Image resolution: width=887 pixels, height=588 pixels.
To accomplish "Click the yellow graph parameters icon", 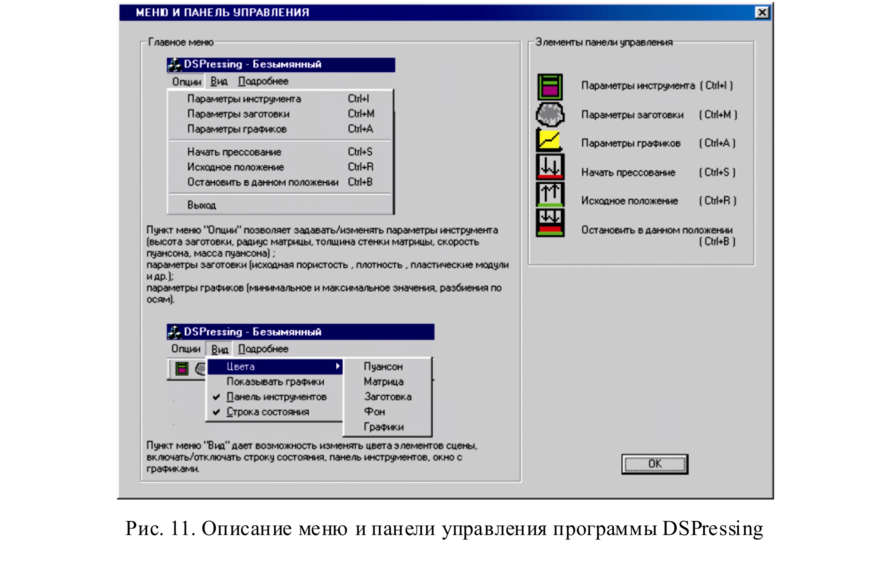I will (x=549, y=140).
